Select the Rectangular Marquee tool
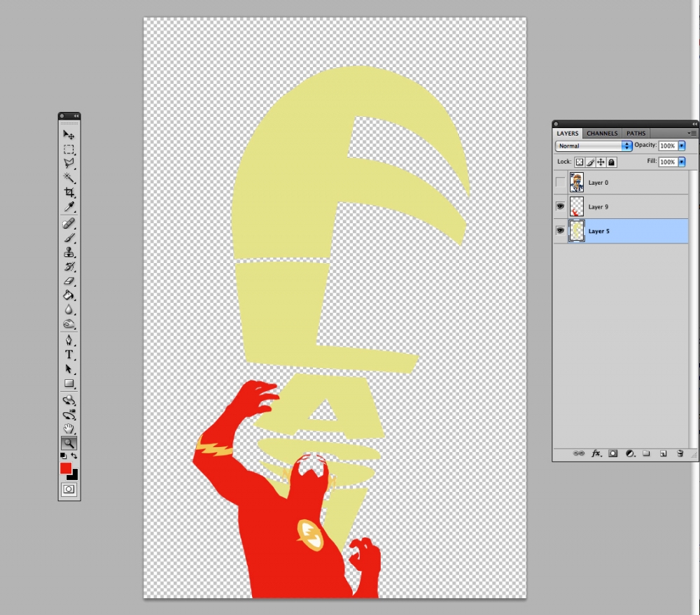Viewport: 700px width, 615px height. click(x=69, y=150)
